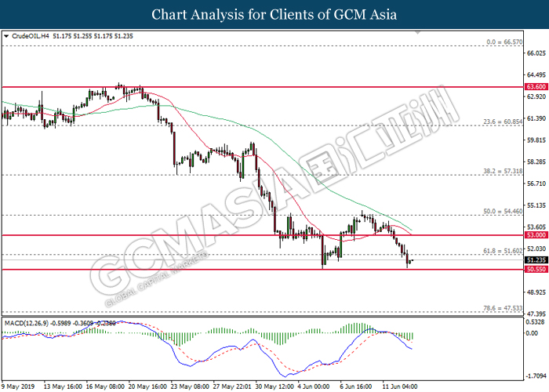Image resolution: width=549 pixels, height=392 pixels.
Task: Select the Fibonacci label 61.8 = 51.602
Action: (503, 251)
